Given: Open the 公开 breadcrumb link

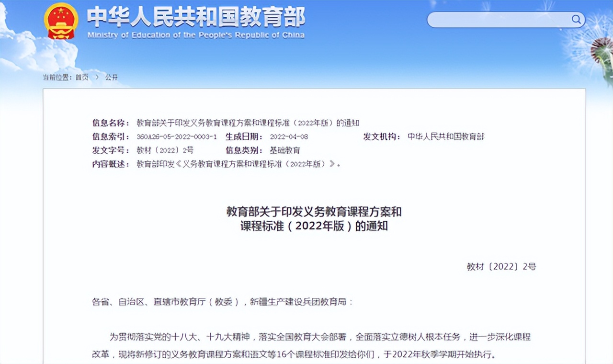Looking at the screenshot, I should tap(112, 77).
